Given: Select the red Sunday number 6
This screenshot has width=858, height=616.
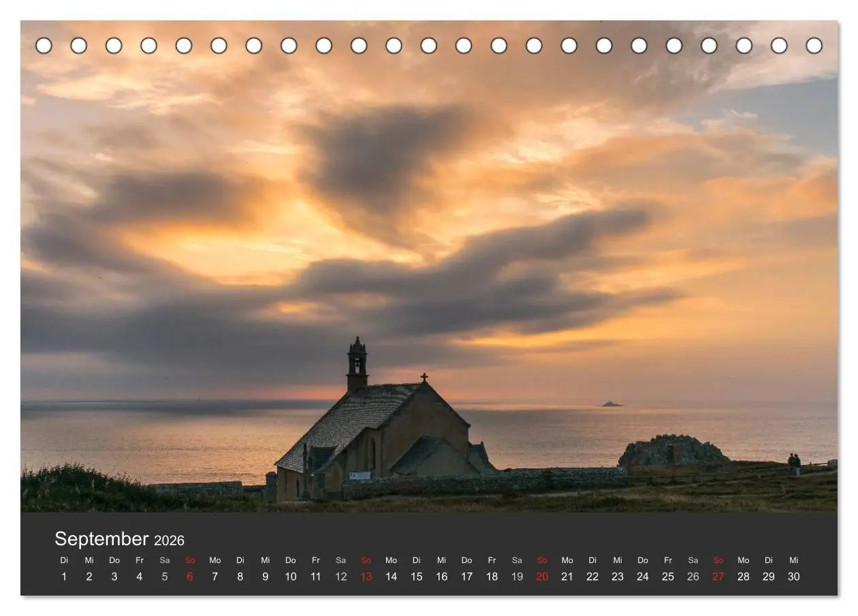Looking at the screenshot, I should pyautogui.click(x=190, y=577).
